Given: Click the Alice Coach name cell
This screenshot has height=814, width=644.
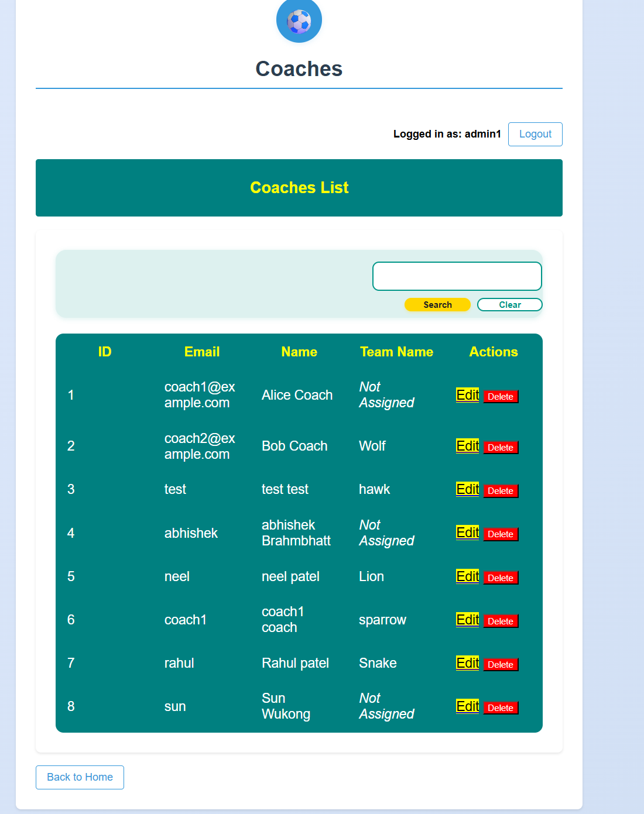Looking at the screenshot, I should coord(297,395).
